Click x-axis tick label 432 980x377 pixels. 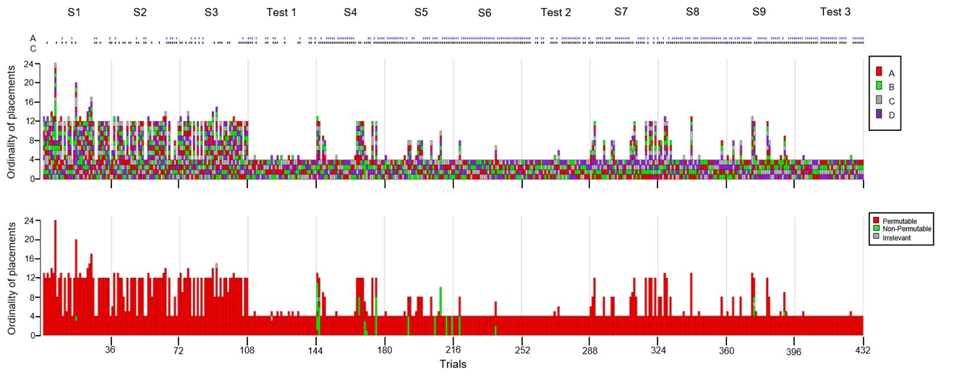tap(863, 351)
